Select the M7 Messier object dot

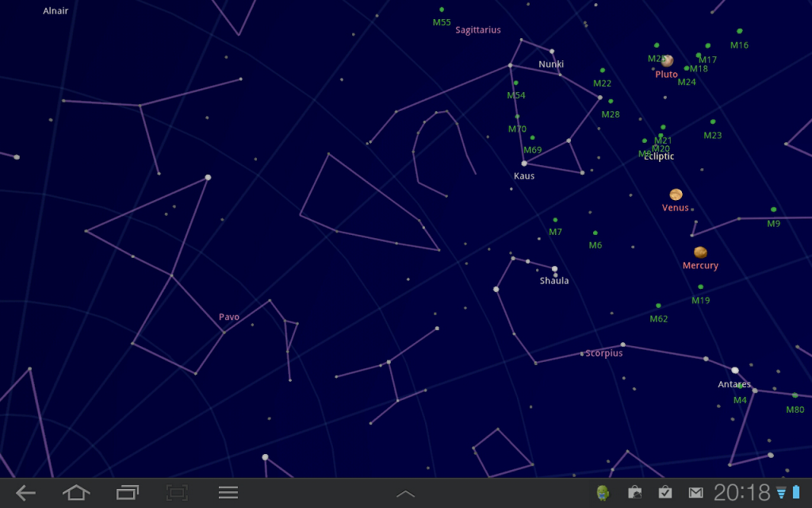pyautogui.click(x=555, y=220)
